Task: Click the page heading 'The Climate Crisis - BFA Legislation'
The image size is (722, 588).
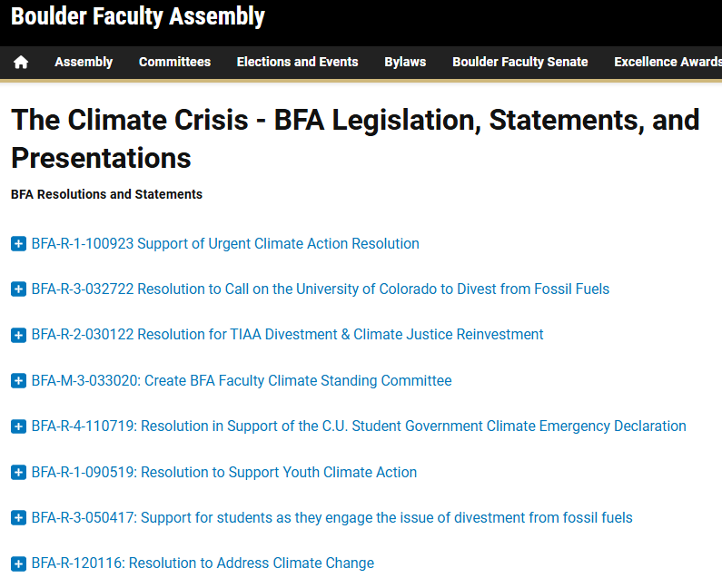Action: point(355,139)
